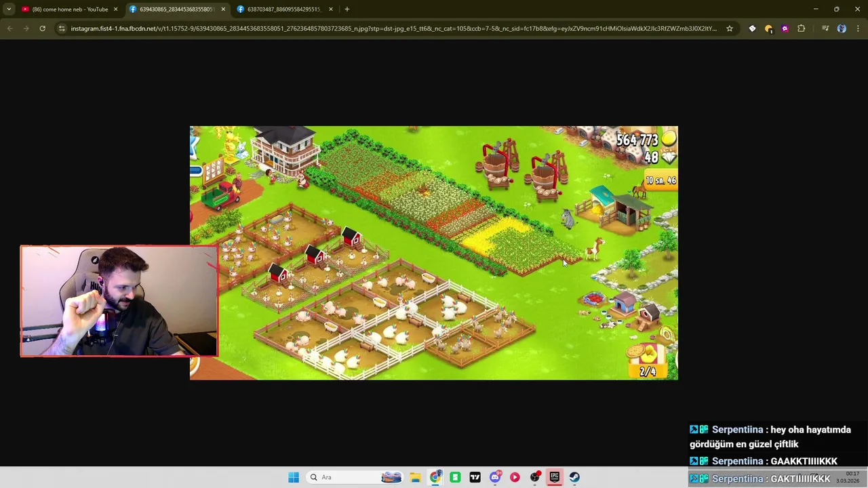Open Chrome from the taskbar
Screen dimensions: 868x488
click(435, 477)
